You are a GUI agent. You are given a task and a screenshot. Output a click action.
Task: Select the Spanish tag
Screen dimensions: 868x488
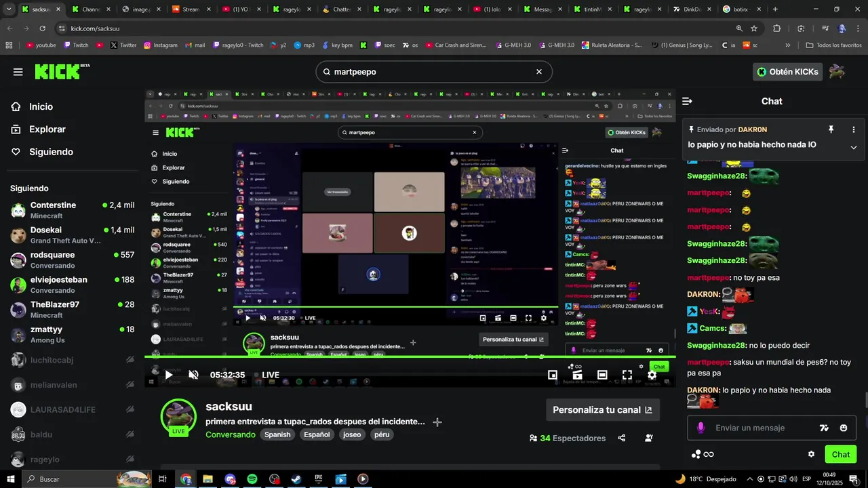[277, 434]
